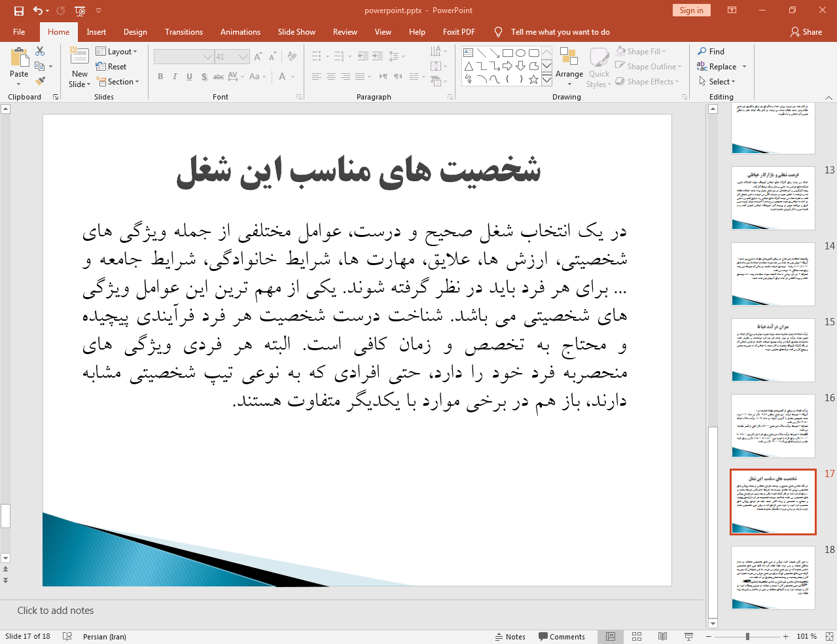Switch to the Insert tab
The height and width of the screenshot is (644, 837).
(x=96, y=31)
